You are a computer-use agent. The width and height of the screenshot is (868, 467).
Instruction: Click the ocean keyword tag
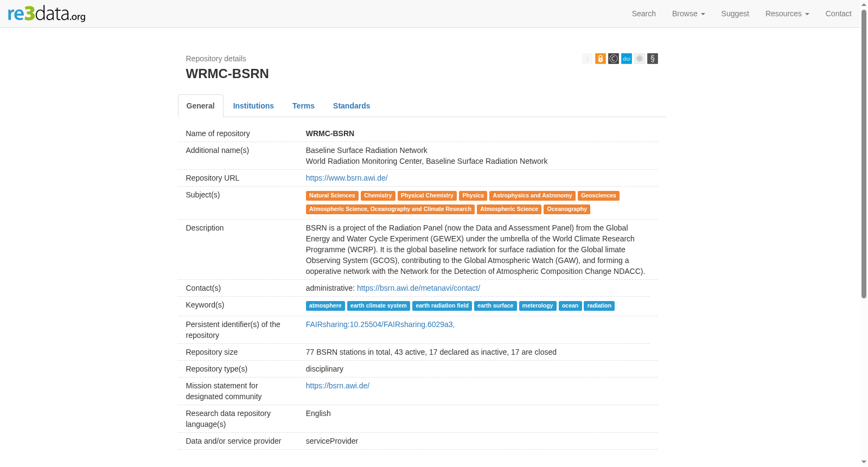click(x=570, y=306)
